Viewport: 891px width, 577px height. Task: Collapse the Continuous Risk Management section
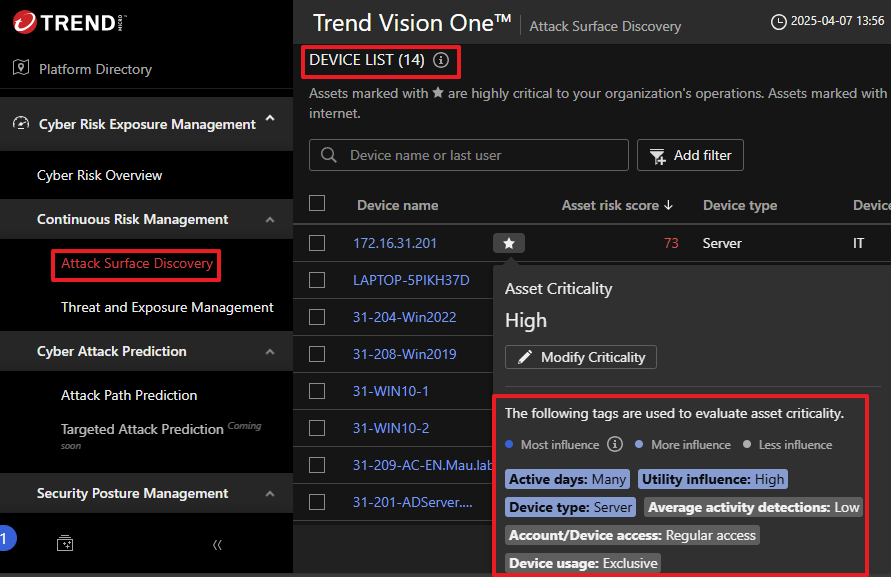[x=270, y=220]
